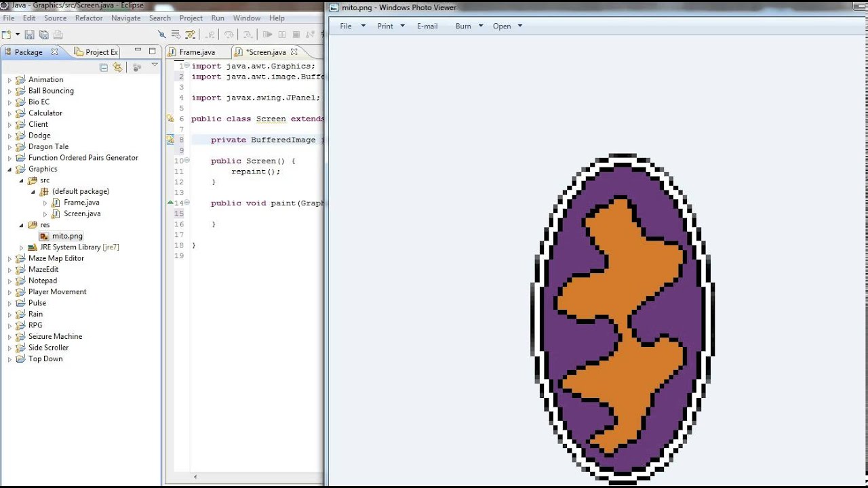Expand the Calculator project

pyautogui.click(x=9, y=113)
